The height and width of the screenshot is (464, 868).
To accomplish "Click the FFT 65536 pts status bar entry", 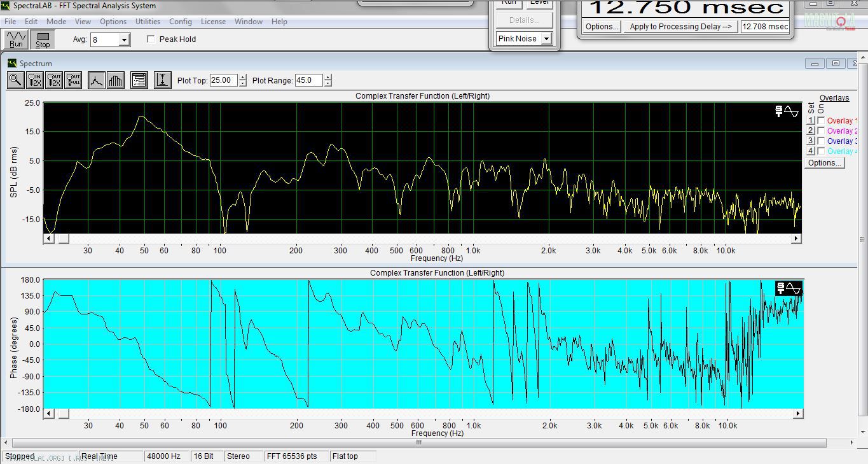I will pyautogui.click(x=296, y=456).
